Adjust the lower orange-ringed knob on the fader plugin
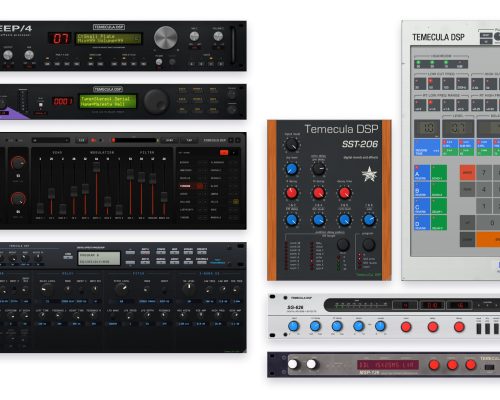The image size is (500, 400). [18, 199]
